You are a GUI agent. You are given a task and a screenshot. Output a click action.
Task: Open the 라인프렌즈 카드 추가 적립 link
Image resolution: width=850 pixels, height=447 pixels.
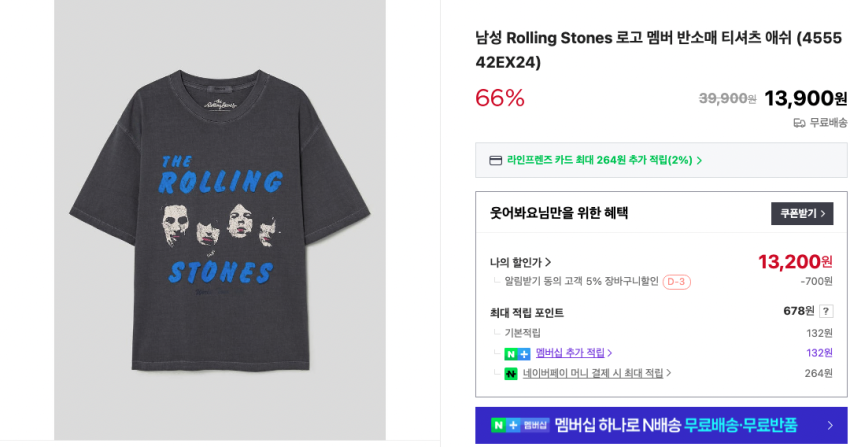pos(599,160)
